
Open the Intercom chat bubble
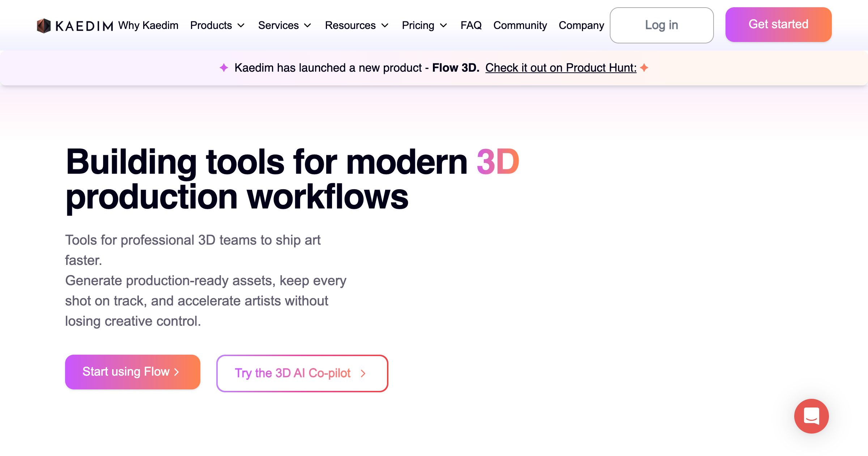(x=811, y=416)
